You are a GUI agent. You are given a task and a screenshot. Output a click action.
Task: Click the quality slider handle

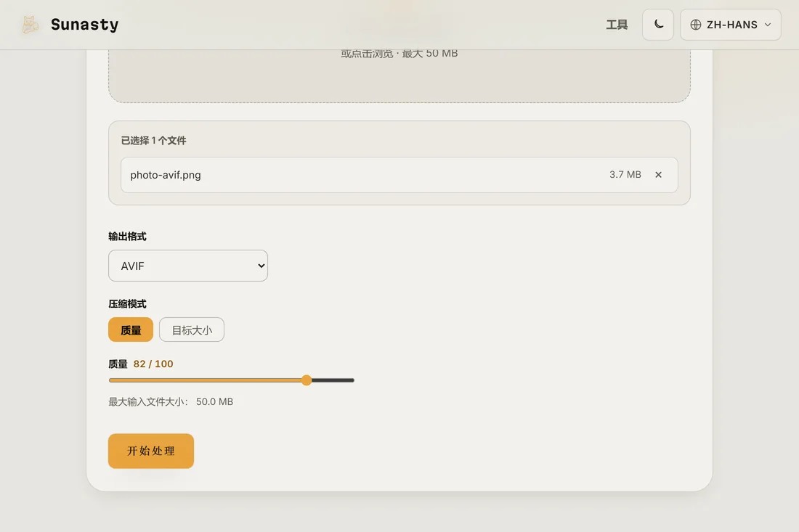point(307,380)
